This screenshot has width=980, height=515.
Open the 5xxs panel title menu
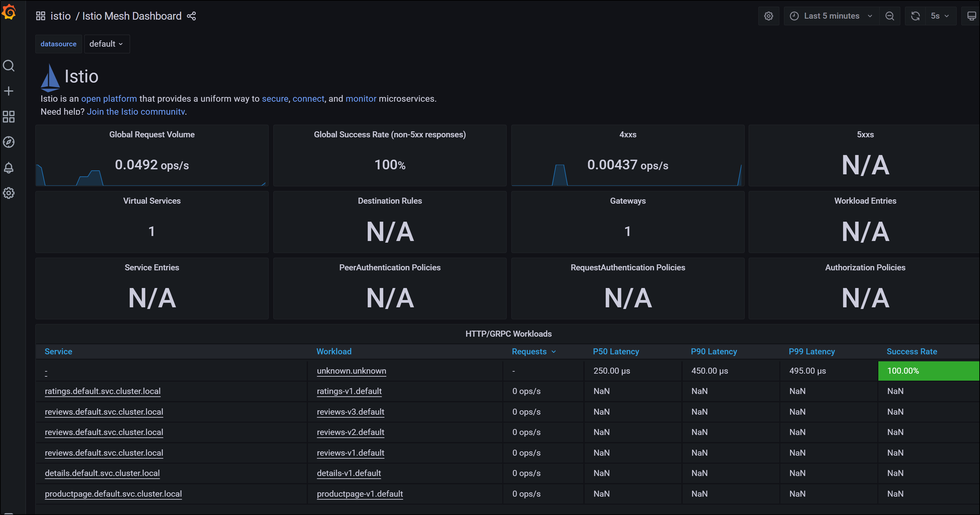[865, 135]
